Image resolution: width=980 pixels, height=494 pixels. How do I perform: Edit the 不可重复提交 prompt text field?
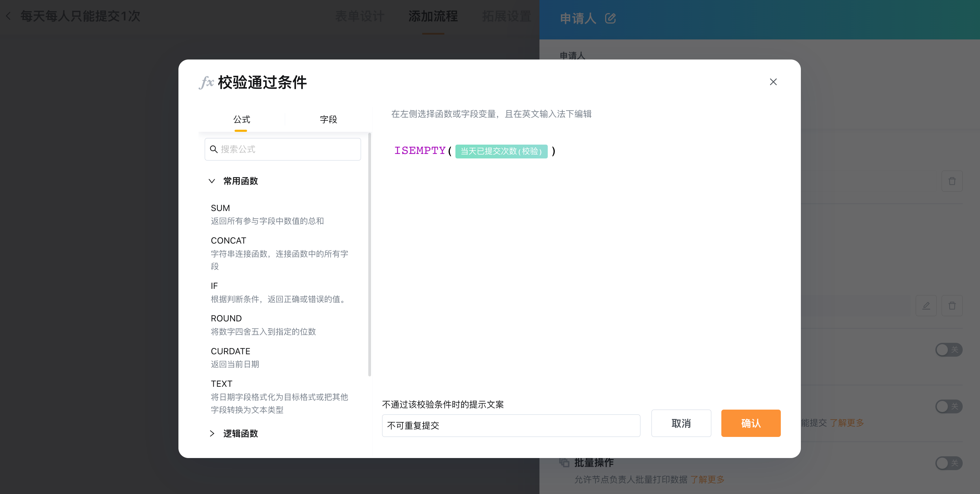tap(510, 426)
